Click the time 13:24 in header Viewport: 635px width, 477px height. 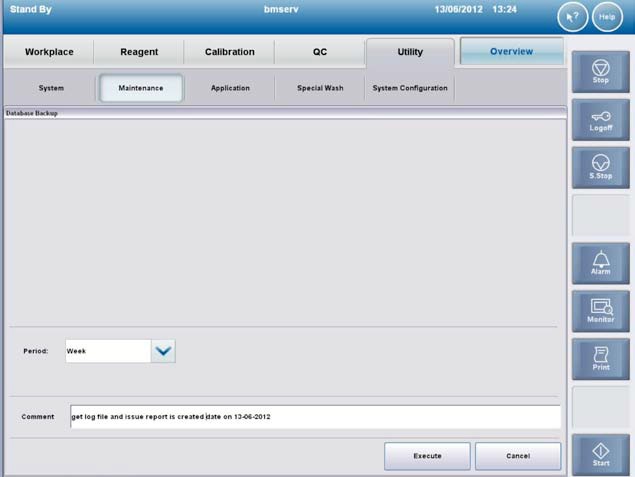[504, 9]
